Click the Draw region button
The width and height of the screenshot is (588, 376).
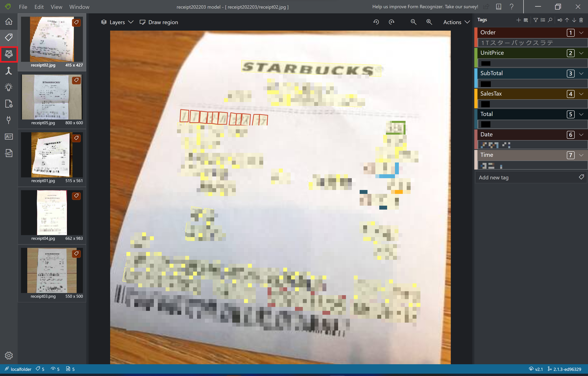pyautogui.click(x=159, y=22)
